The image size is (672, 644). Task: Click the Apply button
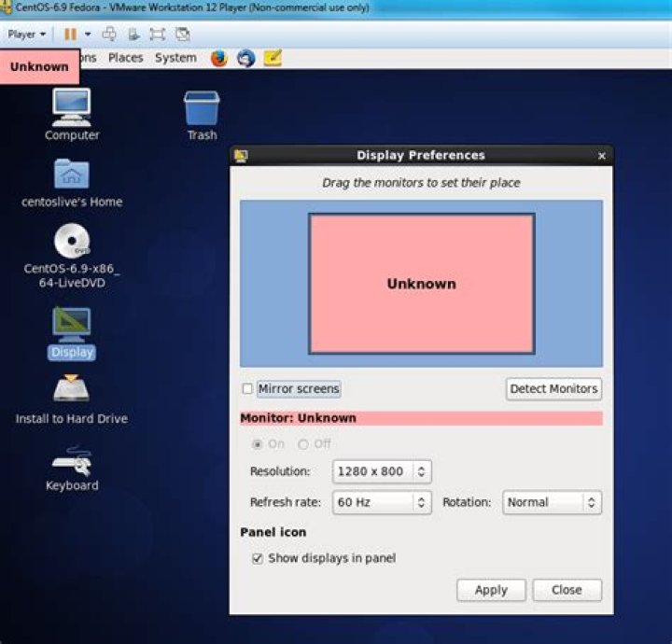click(x=491, y=590)
